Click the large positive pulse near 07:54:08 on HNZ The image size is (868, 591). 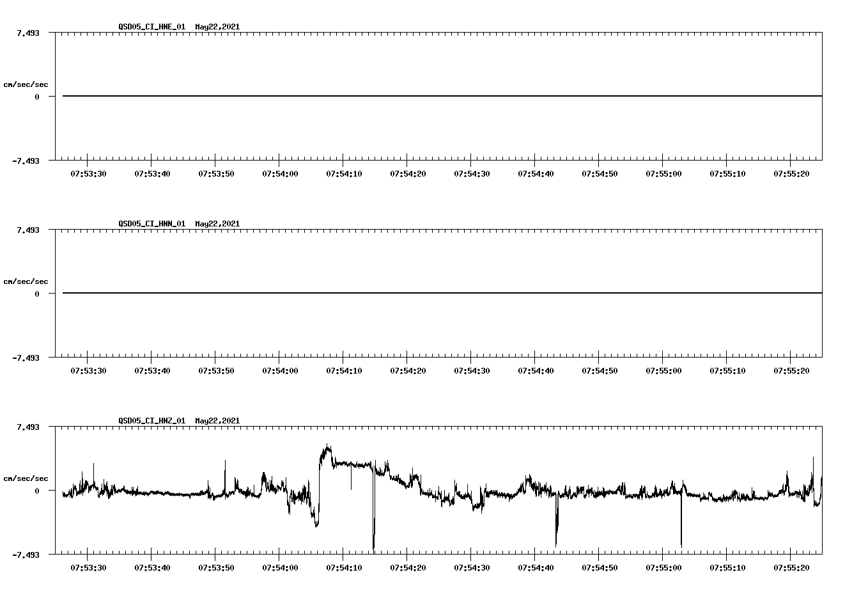coord(326,448)
